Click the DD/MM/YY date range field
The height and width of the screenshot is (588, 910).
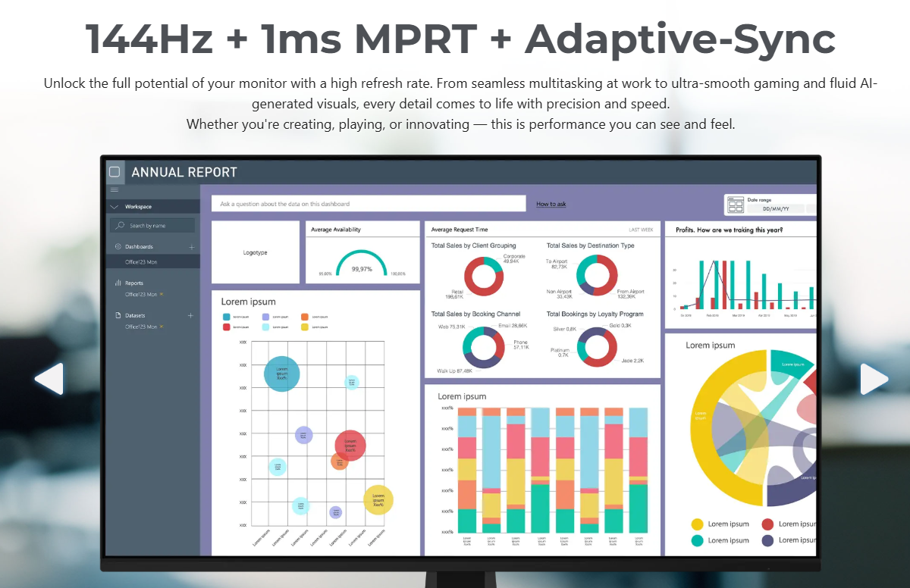[776, 208]
